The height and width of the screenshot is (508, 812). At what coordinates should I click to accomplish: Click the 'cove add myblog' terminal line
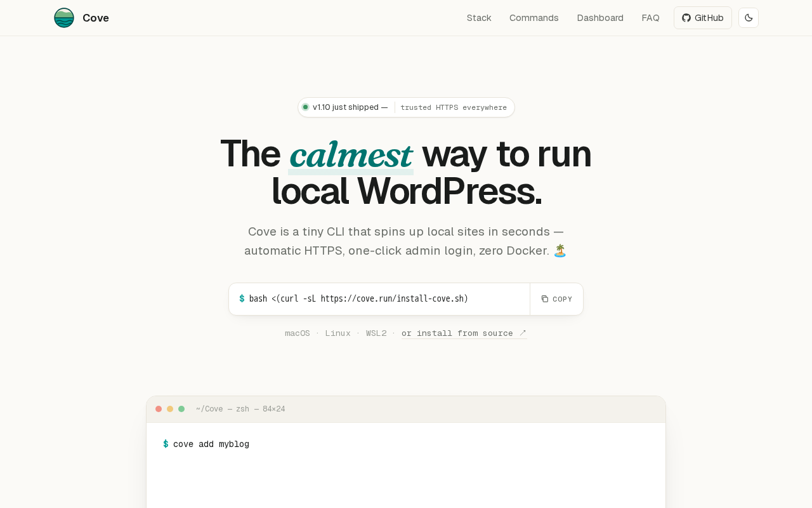[x=211, y=444]
